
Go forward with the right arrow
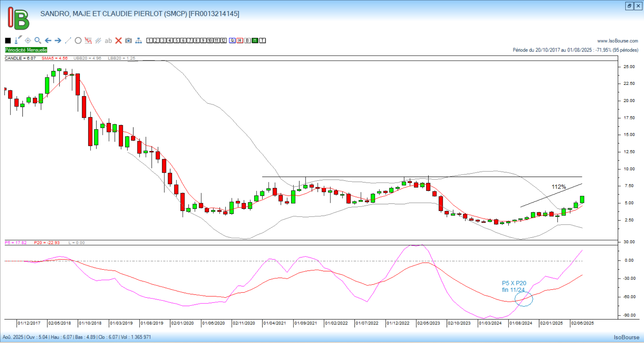pos(58,41)
